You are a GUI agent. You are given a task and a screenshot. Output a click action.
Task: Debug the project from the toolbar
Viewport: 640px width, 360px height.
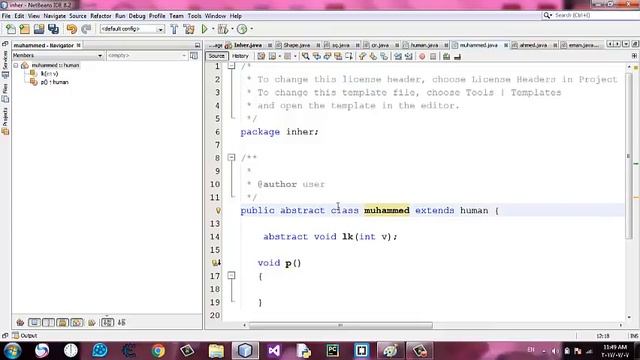[x=223, y=29]
